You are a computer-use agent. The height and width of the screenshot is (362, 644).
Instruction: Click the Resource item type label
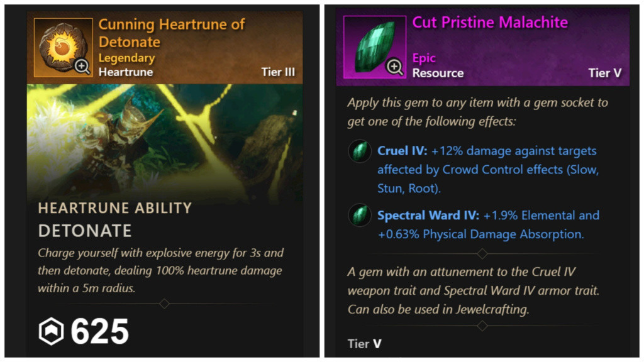[438, 73]
